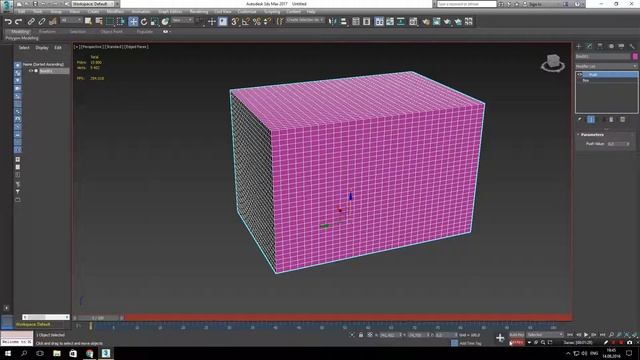This screenshot has height=360, width=640.
Task: Click Play Animation button
Action: point(586,335)
